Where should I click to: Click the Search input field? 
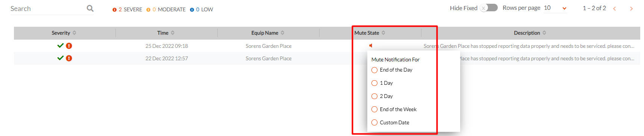(x=47, y=9)
